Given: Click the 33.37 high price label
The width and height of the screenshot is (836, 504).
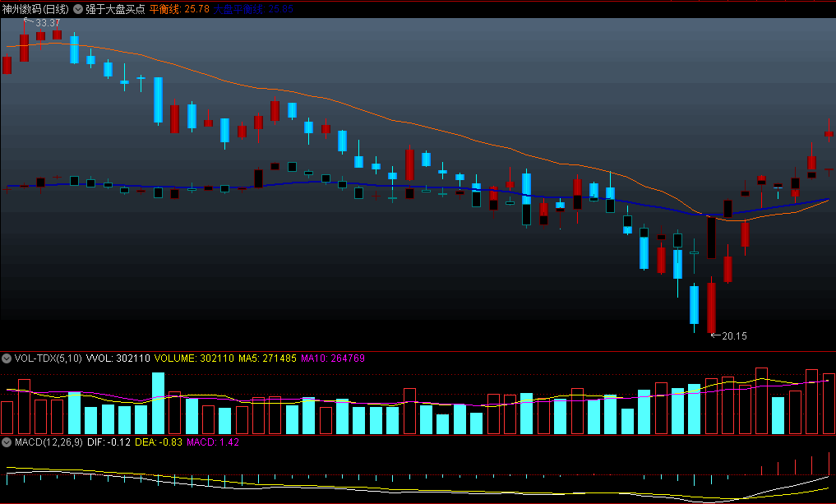Looking at the screenshot, I should tap(48, 23).
